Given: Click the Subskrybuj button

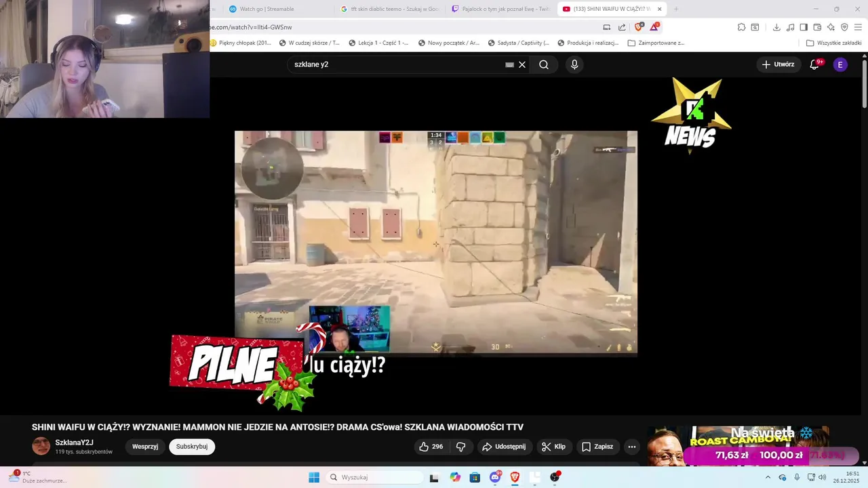Looking at the screenshot, I should (x=192, y=447).
